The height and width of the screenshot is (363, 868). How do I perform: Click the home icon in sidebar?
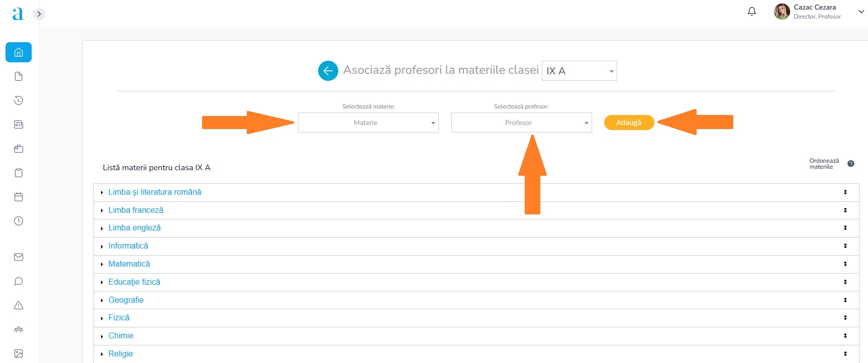19,52
